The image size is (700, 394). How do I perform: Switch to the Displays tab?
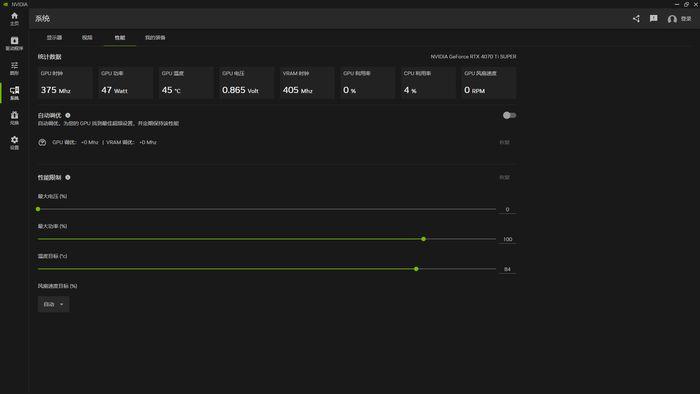(54, 37)
